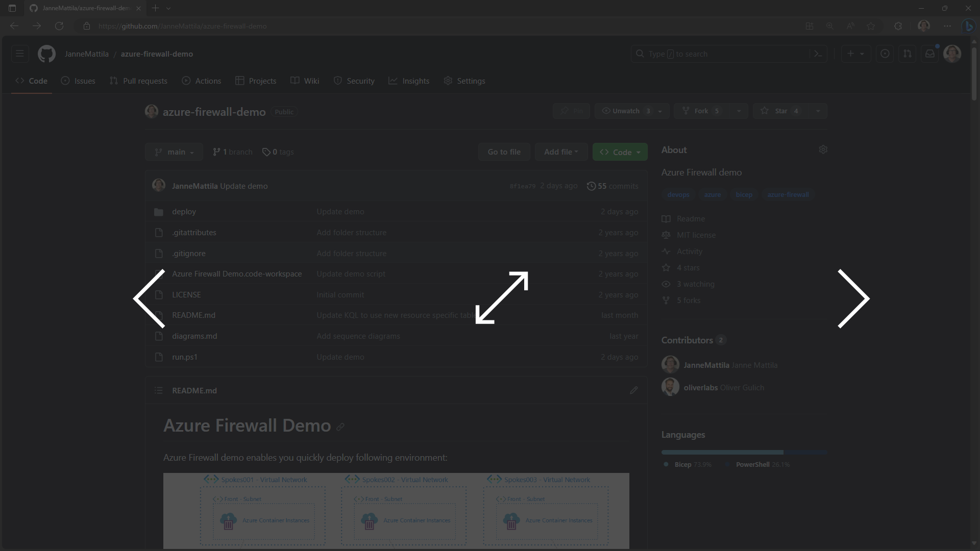Open the browser tab actions menu icon
Viewport: 980px width, 551px height.
tap(12, 8)
